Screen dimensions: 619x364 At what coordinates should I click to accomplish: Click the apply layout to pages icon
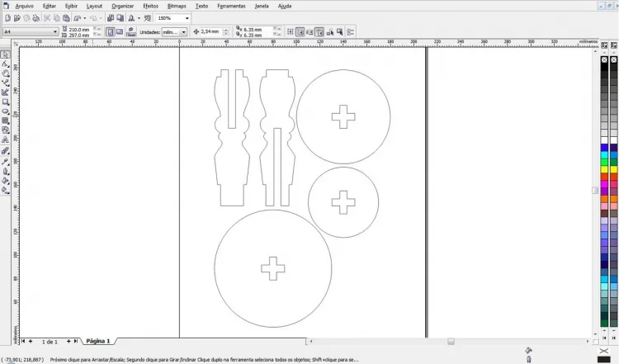(x=130, y=32)
